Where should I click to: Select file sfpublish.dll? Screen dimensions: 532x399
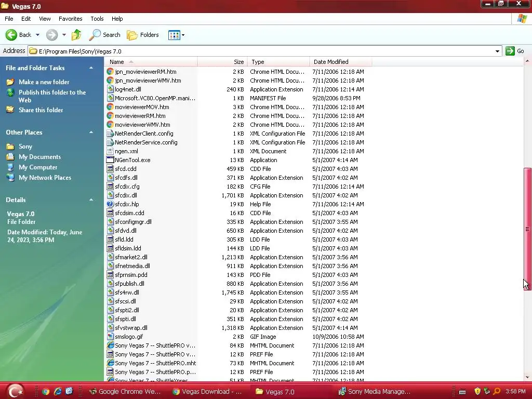129,284
